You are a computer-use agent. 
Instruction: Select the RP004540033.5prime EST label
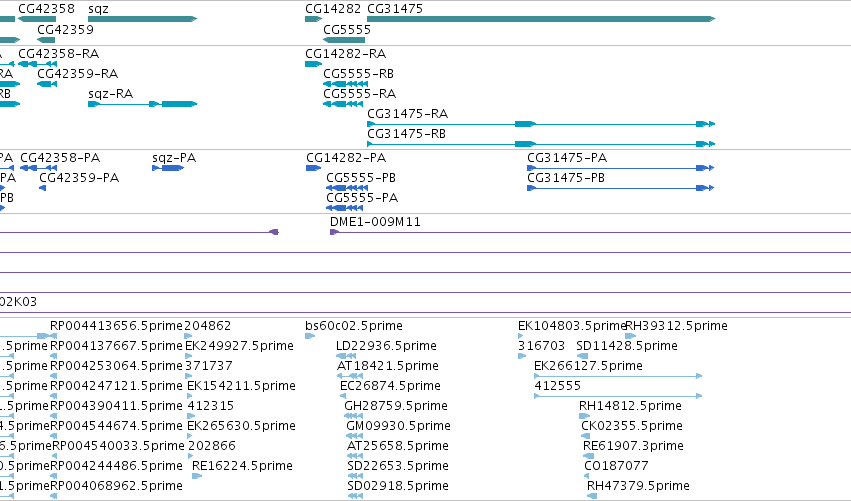coord(118,446)
